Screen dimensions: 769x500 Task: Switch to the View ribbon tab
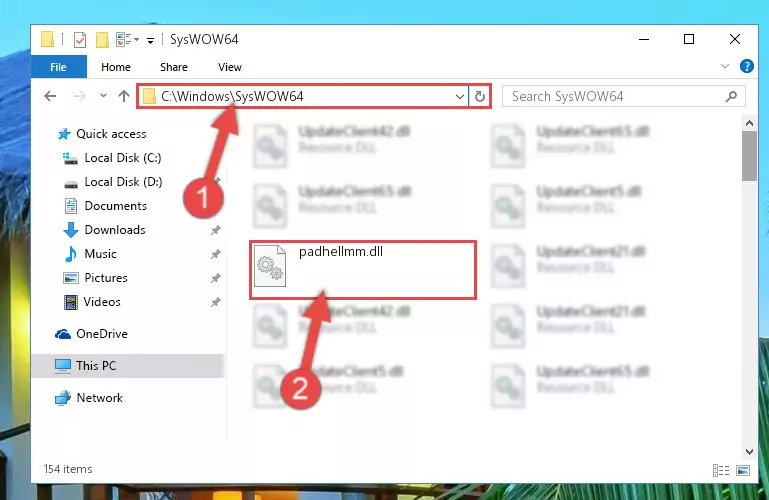coord(230,67)
